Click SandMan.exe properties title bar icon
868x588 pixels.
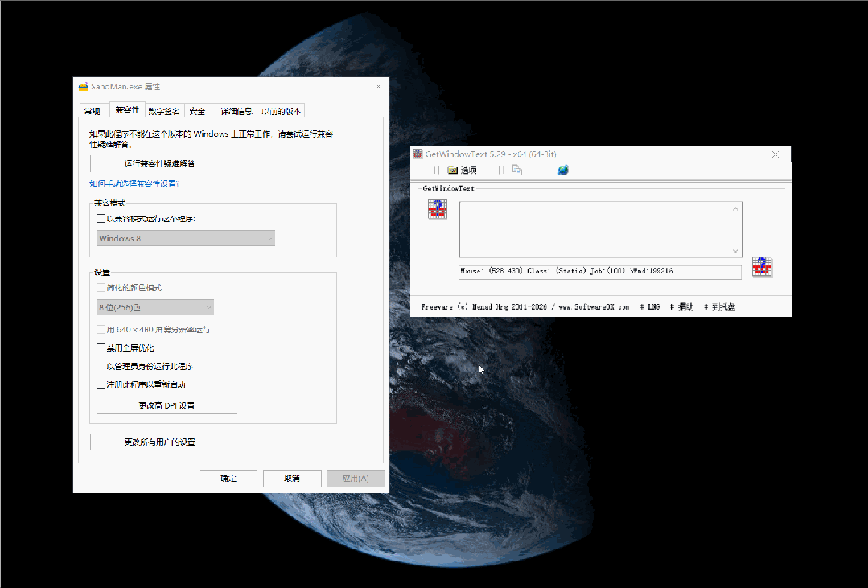(83, 87)
